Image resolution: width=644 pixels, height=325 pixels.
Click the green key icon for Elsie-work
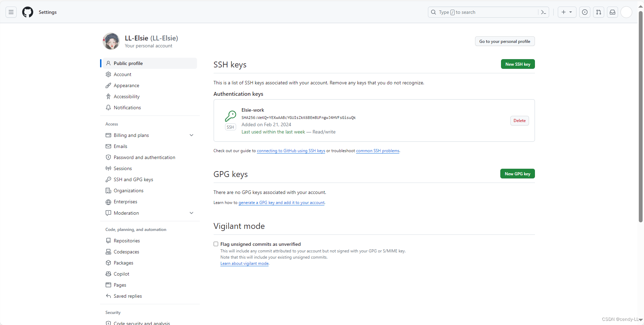[231, 116]
